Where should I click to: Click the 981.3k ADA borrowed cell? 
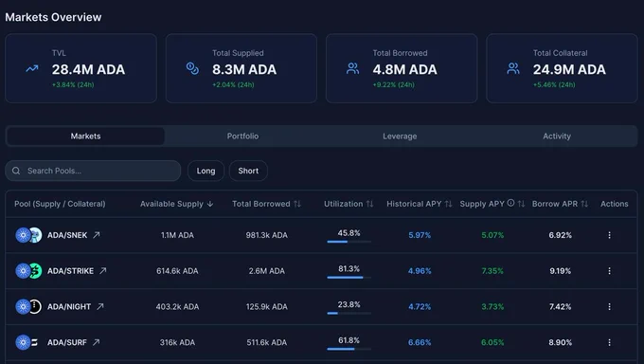click(266, 235)
